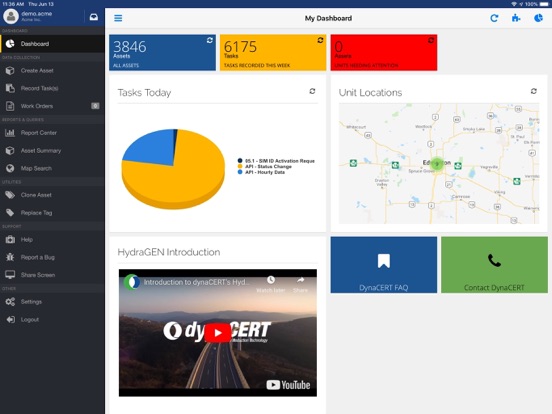Open the puzzle piece plugin icon
This screenshot has height=414, width=552.
(516, 18)
